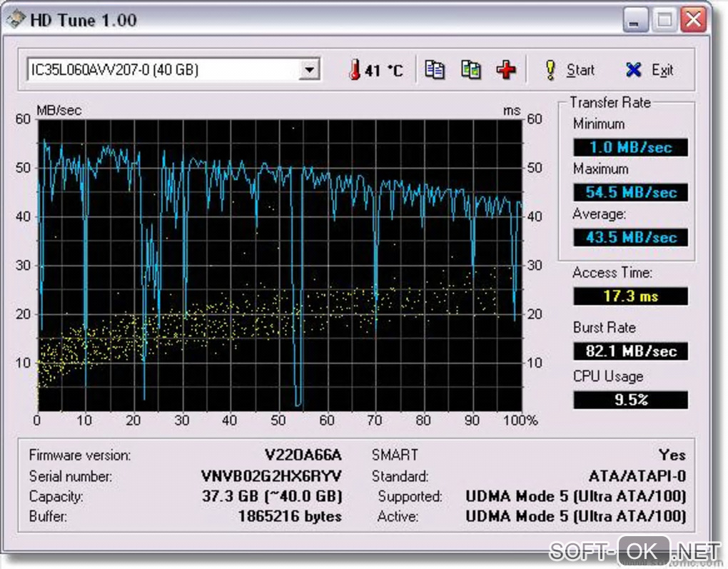Copy results with the first copy icon
Viewport: 728px width, 569px height.
click(435, 70)
